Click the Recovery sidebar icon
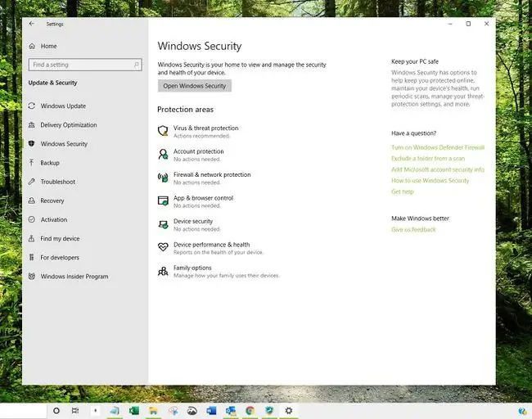The image size is (532, 419). (x=32, y=200)
